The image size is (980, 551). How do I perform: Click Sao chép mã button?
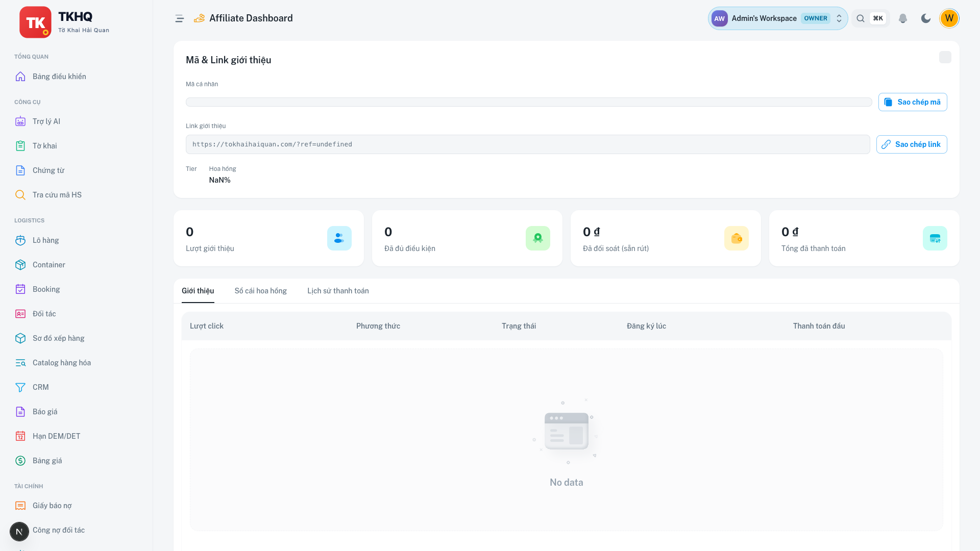(x=913, y=102)
